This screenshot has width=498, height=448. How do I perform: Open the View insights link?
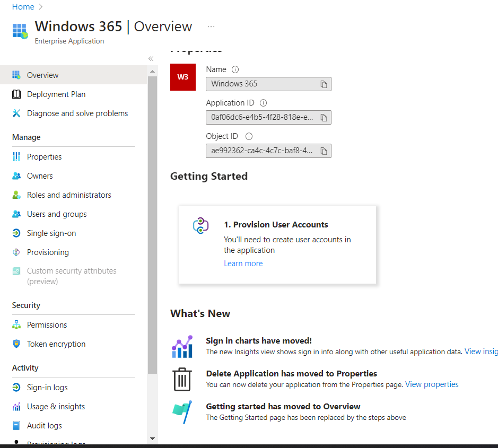coord(481,352)
